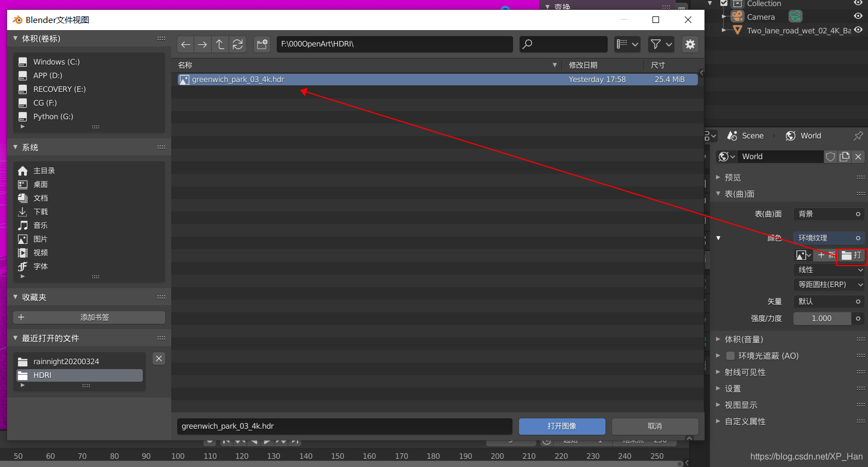The height and width of the screenshot is (467, 868).
Task: Toggle visibility of Camera in outliner
Action: (x=858, y=16)
